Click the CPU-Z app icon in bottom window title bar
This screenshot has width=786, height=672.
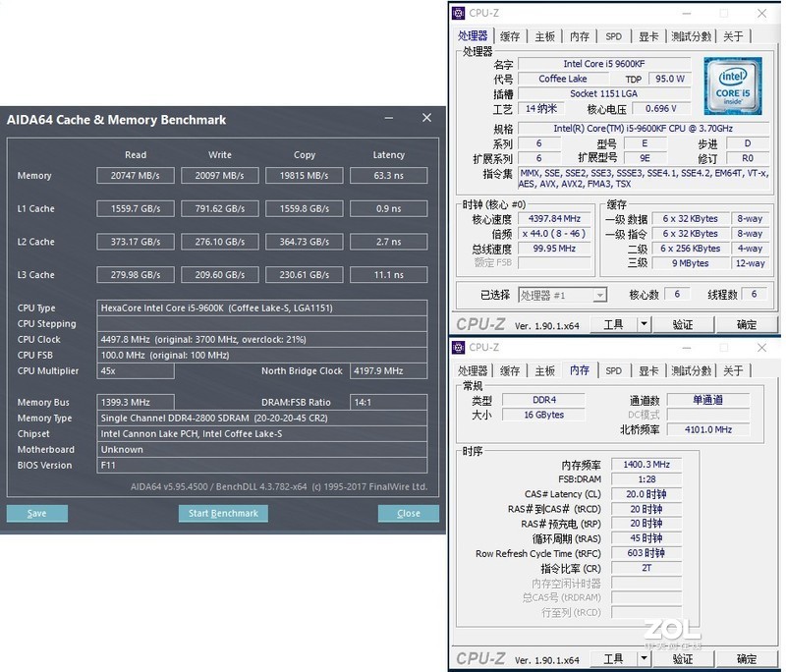(x=457, y=349)
